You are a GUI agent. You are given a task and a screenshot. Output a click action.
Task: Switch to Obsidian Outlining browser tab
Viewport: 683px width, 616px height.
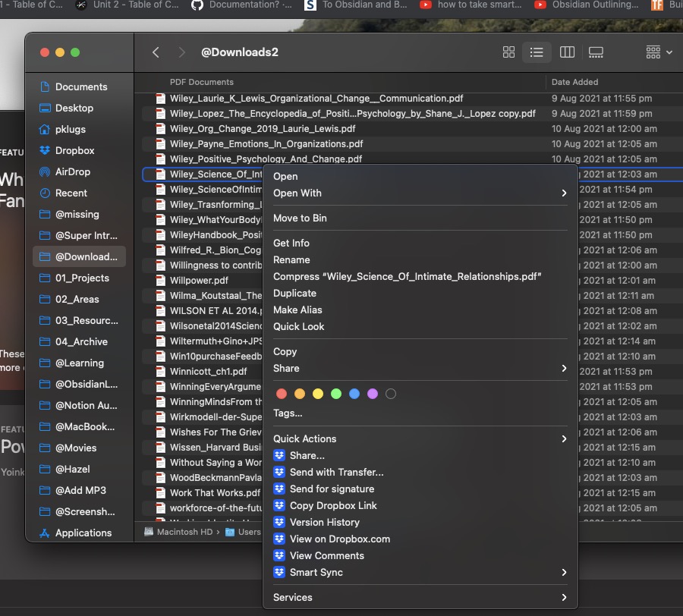pyautogui.click(x=587, y=5)
